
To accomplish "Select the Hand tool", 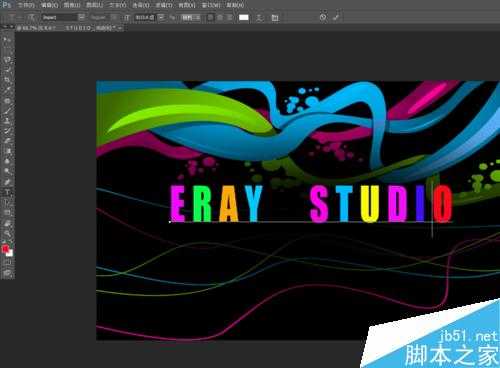I will 7,223.
